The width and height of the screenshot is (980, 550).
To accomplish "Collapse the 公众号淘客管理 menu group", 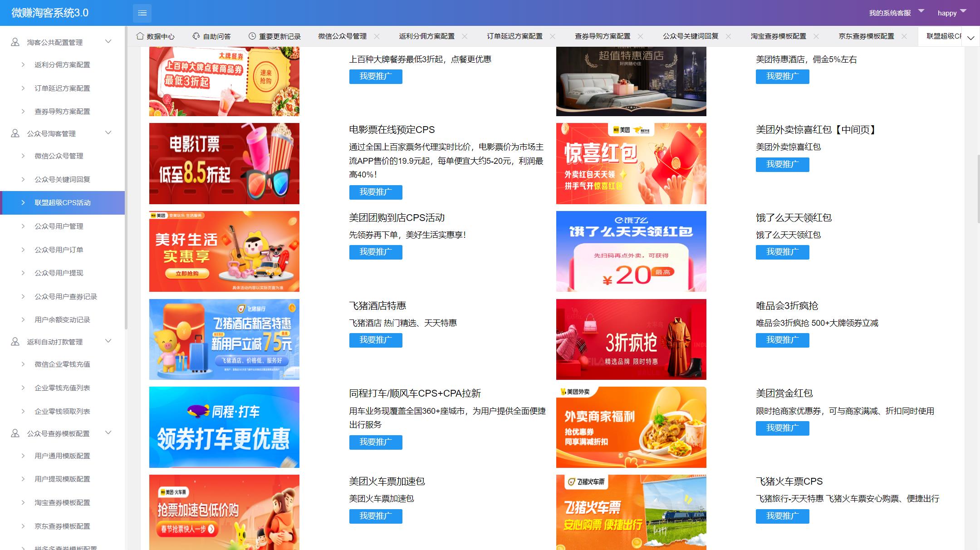I will click(x=63, y=133).
